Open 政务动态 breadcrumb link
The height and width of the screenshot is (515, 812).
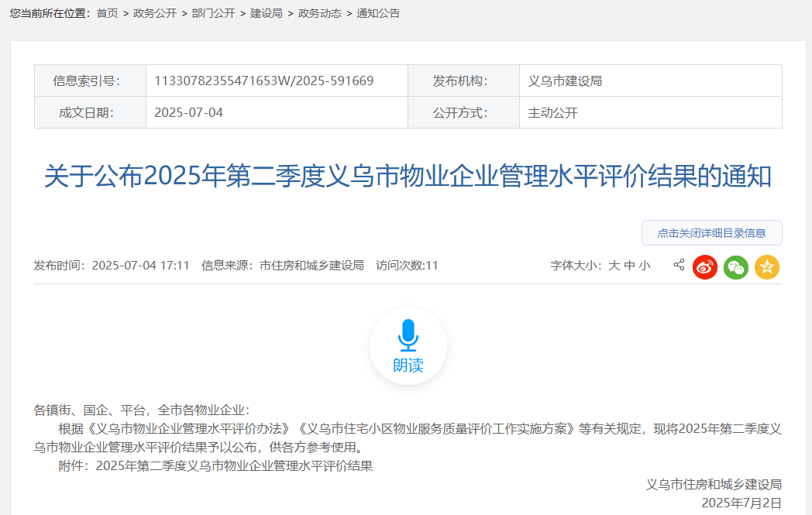pos(319,13)
